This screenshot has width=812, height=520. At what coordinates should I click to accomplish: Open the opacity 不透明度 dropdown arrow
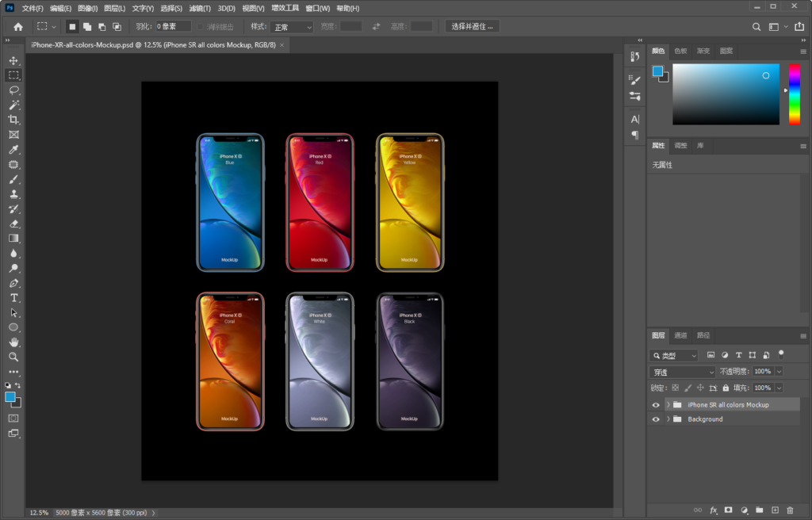click(x=779, y=371)
